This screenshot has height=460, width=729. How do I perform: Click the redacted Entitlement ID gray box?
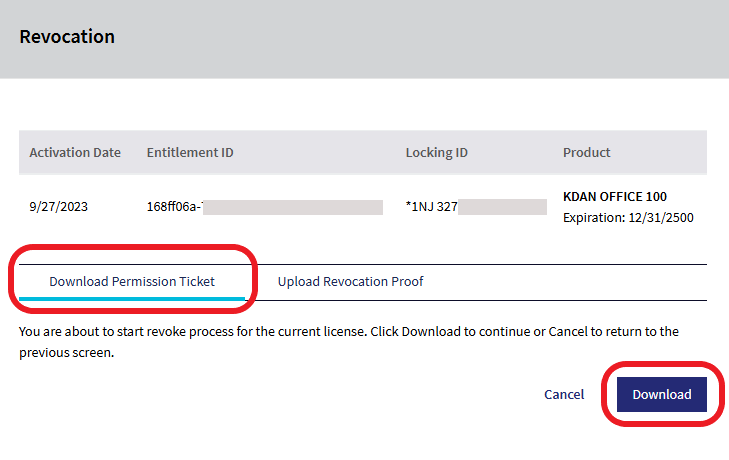293,207
